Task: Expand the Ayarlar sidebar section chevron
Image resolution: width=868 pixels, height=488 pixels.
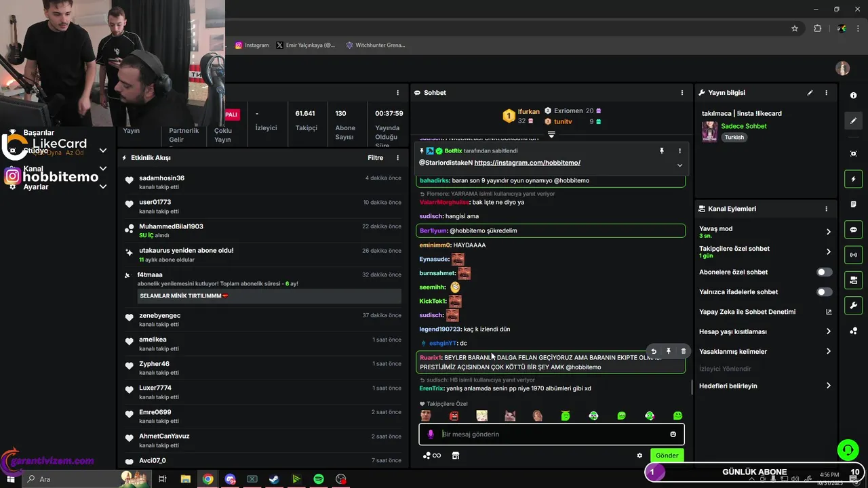Action: pyautogui.click(x=103, y=186)
